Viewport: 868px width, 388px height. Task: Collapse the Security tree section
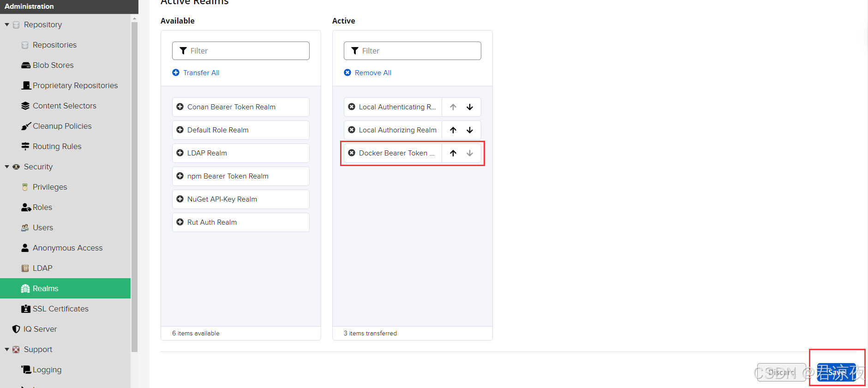pyautogui.click(x=7, y=167)
